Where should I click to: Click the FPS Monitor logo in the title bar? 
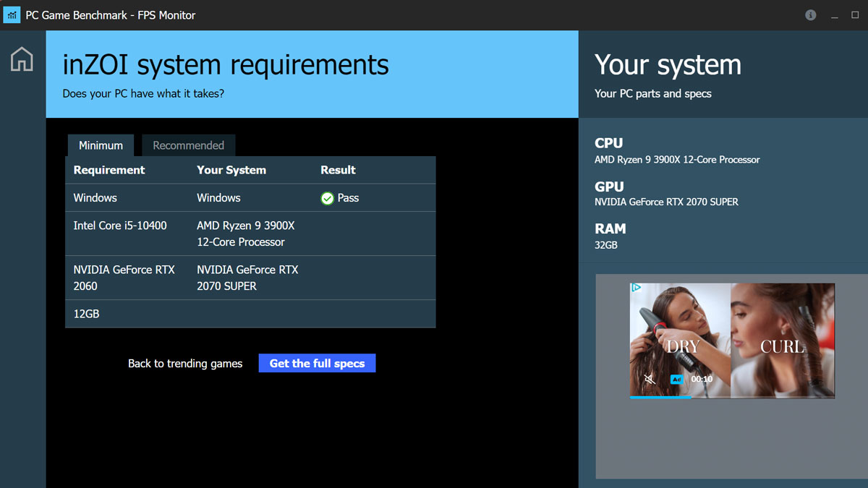pos(12,14)
